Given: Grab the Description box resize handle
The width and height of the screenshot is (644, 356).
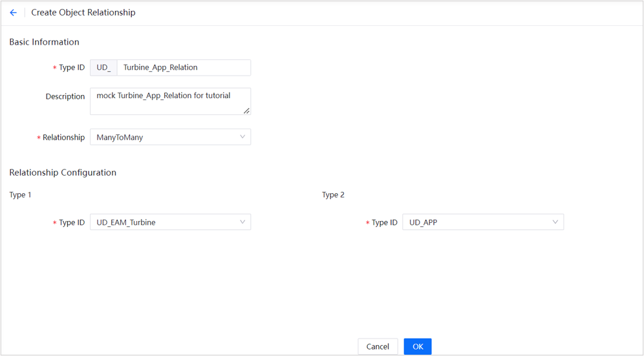Looking at the screenshot, I should pos(246,111).
